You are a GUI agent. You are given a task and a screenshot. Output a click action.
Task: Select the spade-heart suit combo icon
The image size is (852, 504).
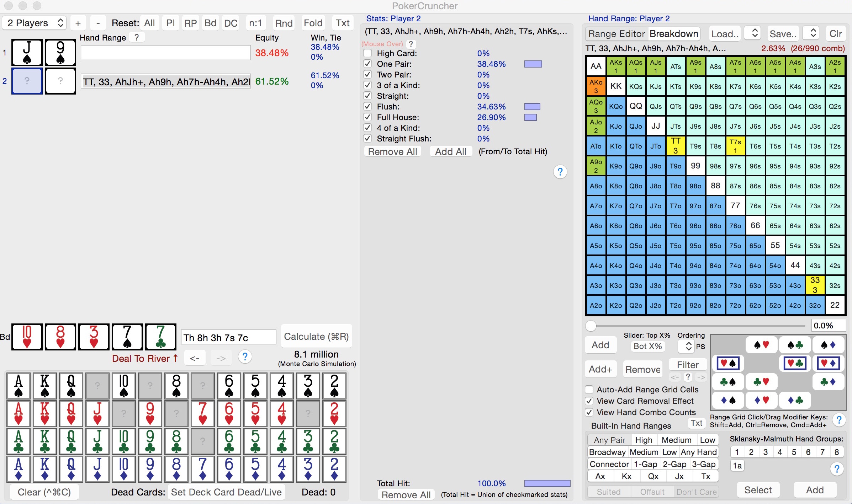click(761, 344)
